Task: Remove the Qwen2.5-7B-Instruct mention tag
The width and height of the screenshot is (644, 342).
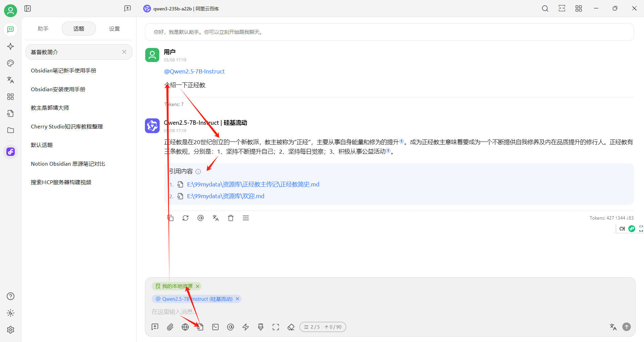Action: coord(237,299)
